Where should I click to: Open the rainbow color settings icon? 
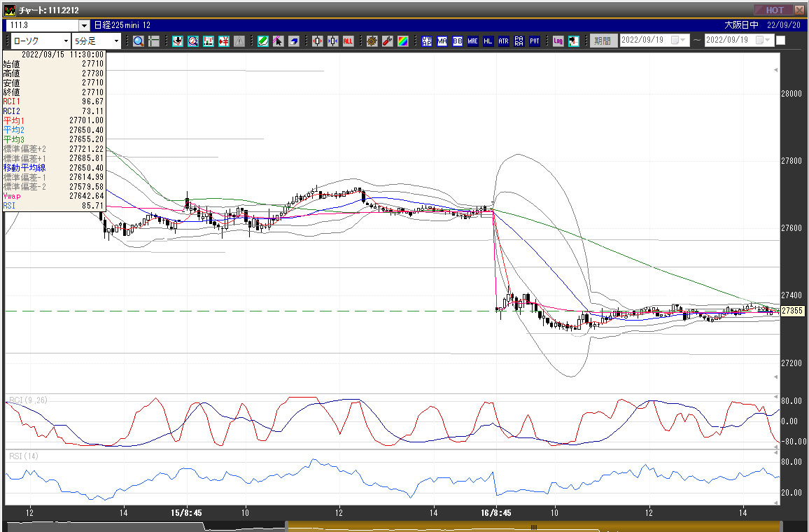(403, 41)
